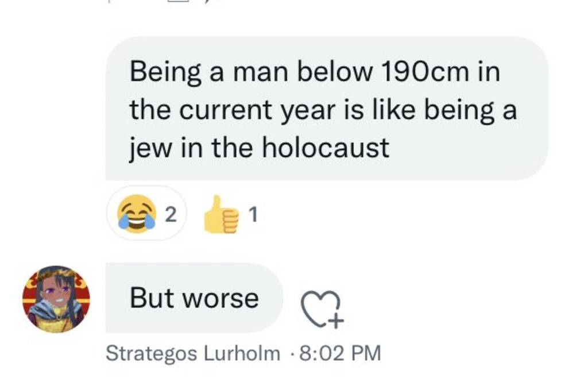Select the "But worse" message bubble

[194, 298]
